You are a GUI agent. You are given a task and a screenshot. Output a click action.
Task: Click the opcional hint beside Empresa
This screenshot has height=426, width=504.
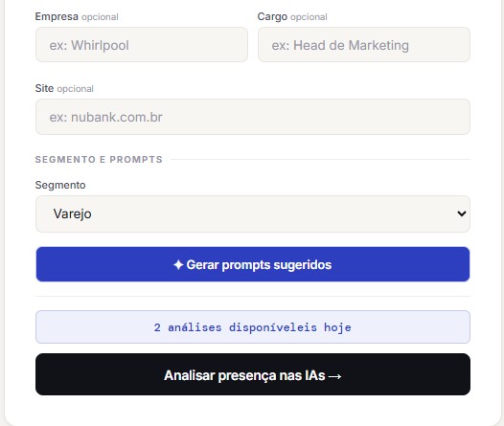point(100,17)
